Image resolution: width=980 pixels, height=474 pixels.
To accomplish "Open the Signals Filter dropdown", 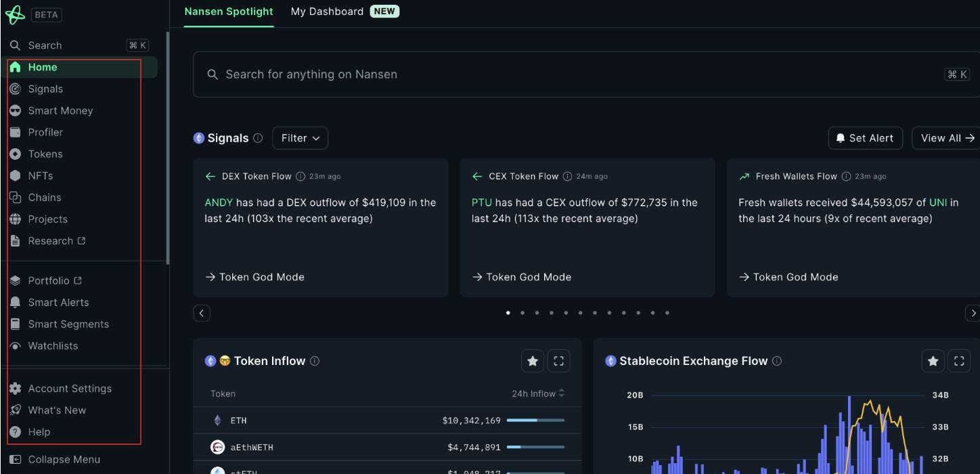I will click(x=300, y=138).
